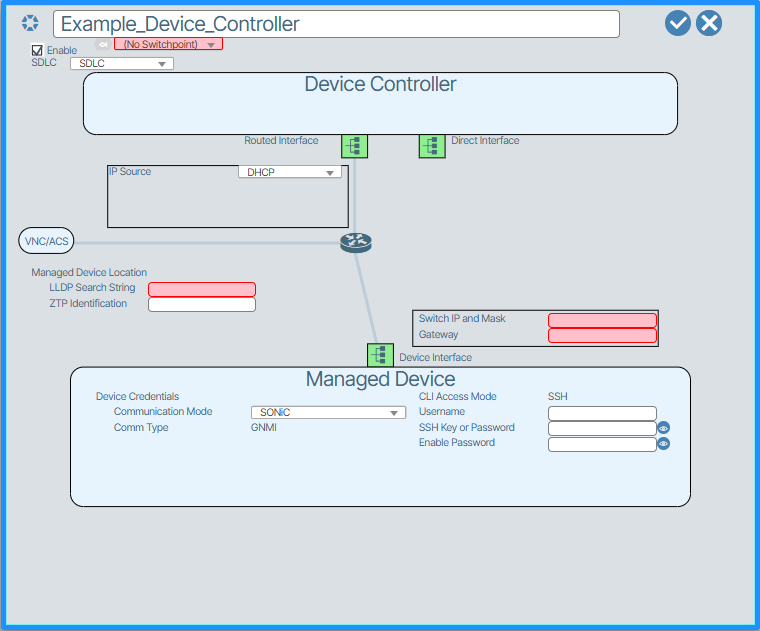Focus the Switch IP and Mask field
This screenshot has height=631, width=760.
pos(602,320)
